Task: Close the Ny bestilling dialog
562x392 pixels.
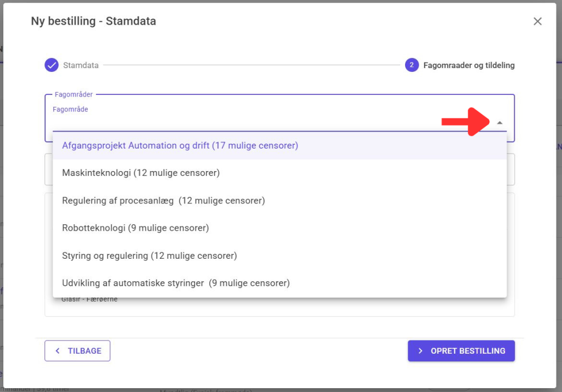Action: 537,21
